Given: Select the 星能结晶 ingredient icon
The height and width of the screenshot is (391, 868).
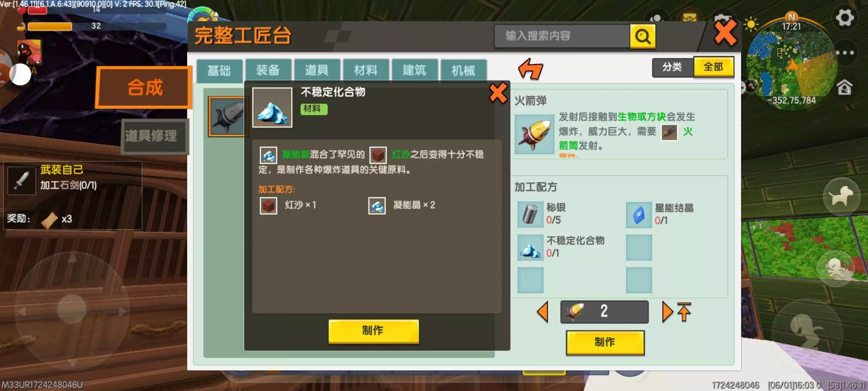Looking at the screenshot, I should tap(639, 215).
